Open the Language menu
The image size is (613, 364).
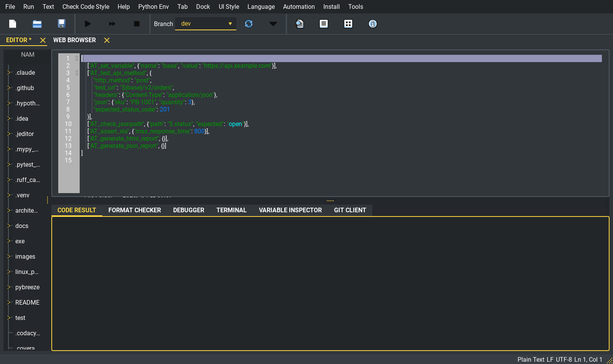(261, 7)
